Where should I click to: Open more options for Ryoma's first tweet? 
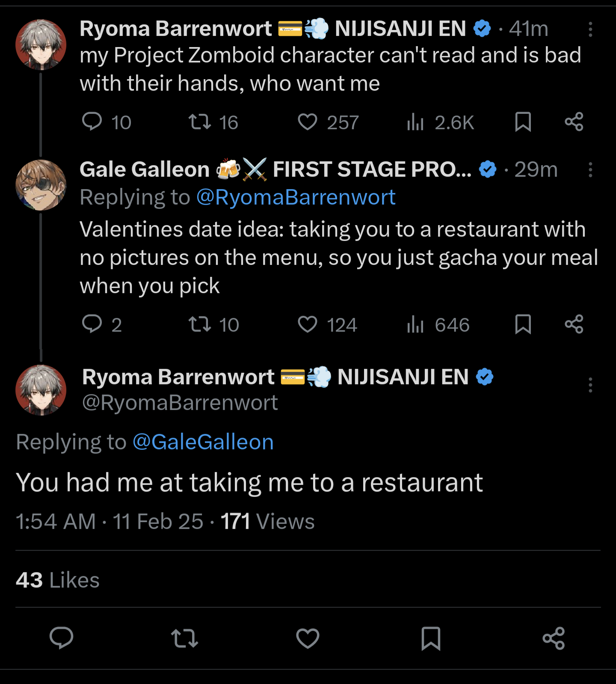click(x=590, y=29)
